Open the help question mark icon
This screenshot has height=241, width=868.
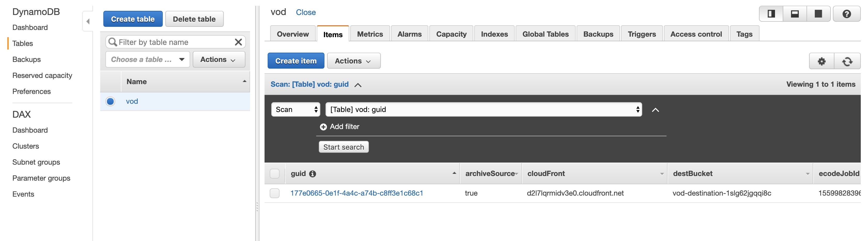pyautogui.click(x=847, y=14)
